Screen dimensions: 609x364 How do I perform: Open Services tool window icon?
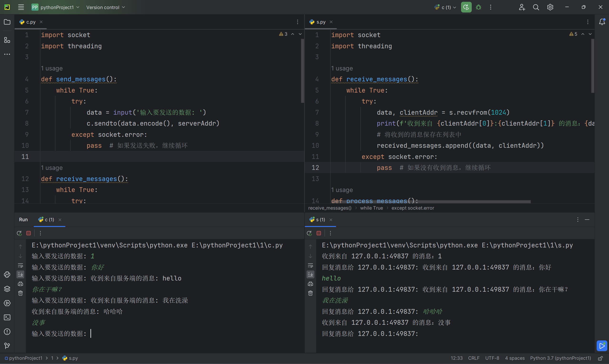tap(7, 303)
